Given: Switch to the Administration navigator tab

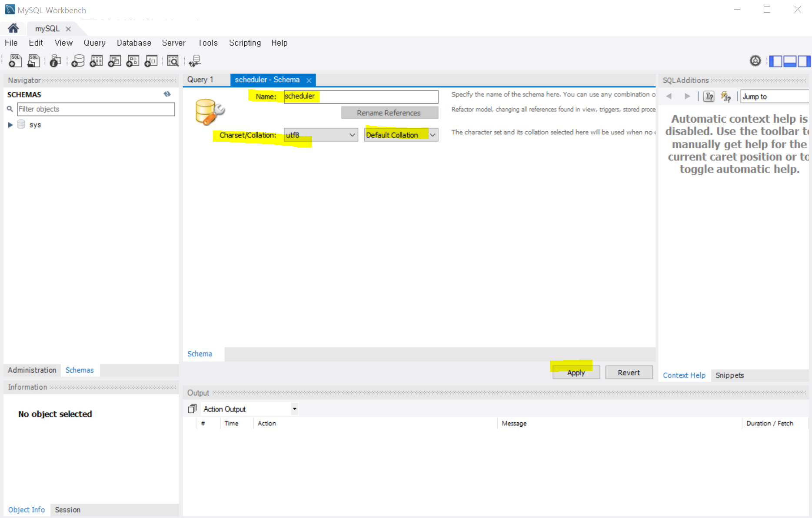Looking at the screenshot, I should coord(32,370).
